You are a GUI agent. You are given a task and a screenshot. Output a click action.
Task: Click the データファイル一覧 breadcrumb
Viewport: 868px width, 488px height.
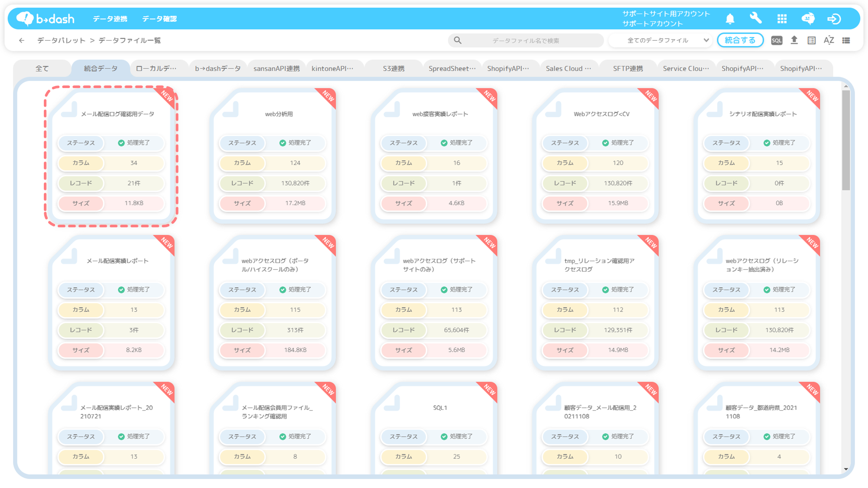point(129,40)
